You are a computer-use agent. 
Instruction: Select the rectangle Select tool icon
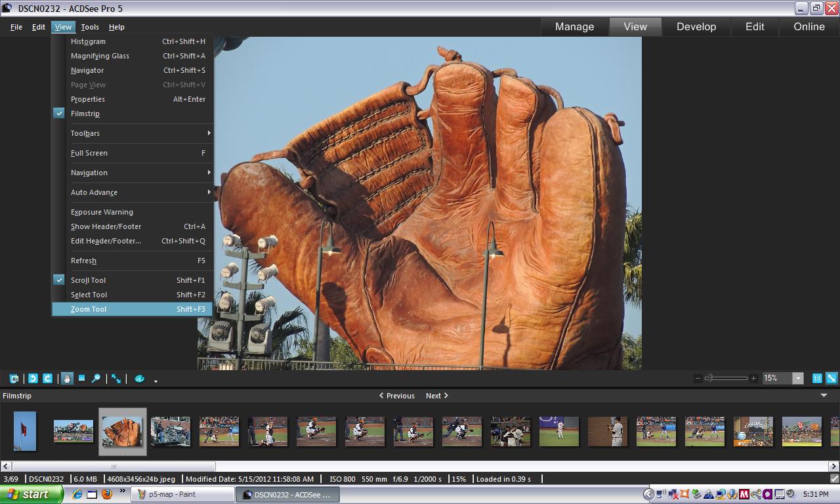(x=81, y=378)
